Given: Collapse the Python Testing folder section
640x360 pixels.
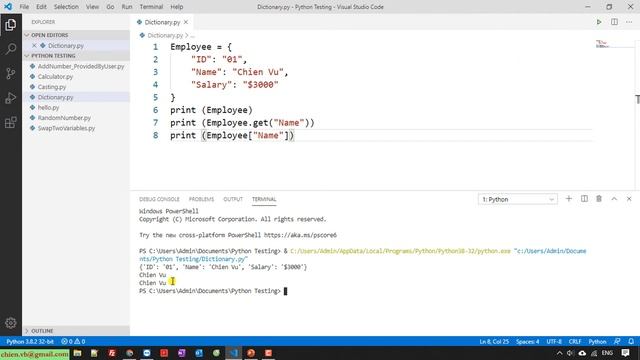Looking at the screenshot, I should tap(76, 56).
